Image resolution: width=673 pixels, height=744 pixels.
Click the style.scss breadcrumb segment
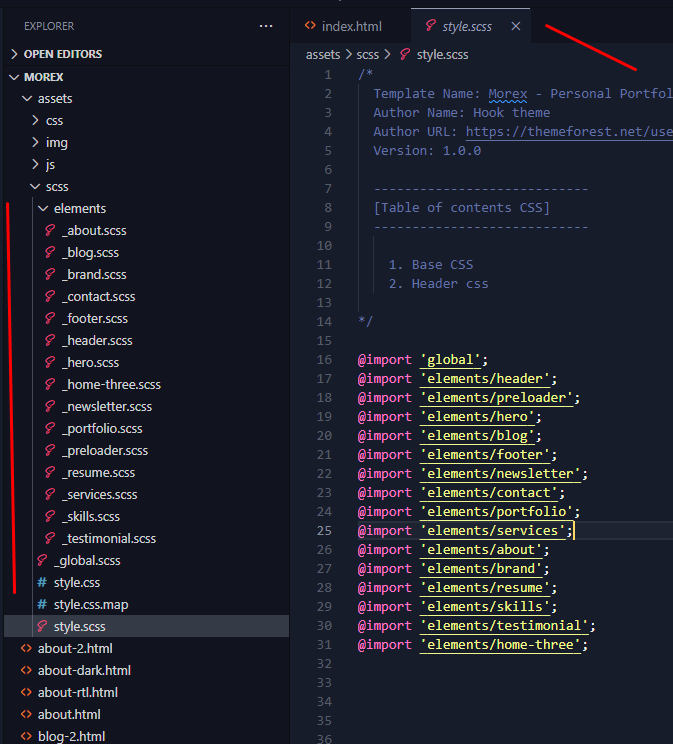coord(442,55)
